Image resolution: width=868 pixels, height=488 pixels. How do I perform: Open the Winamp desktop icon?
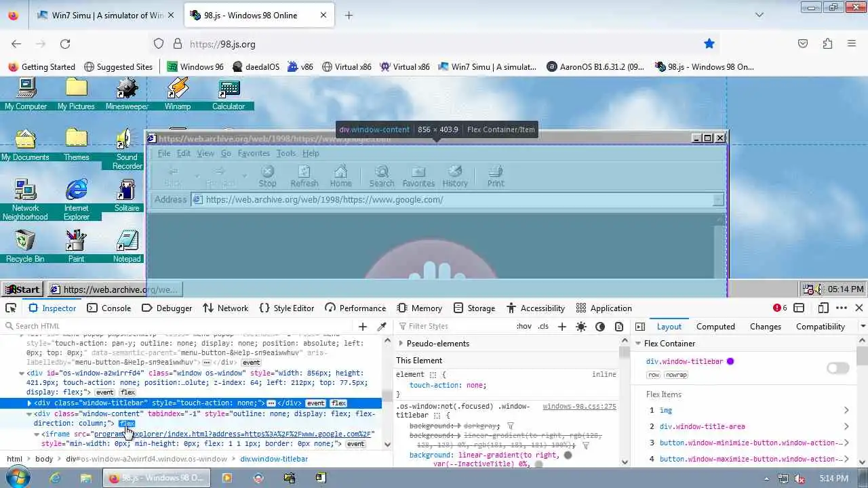[178, 94]
